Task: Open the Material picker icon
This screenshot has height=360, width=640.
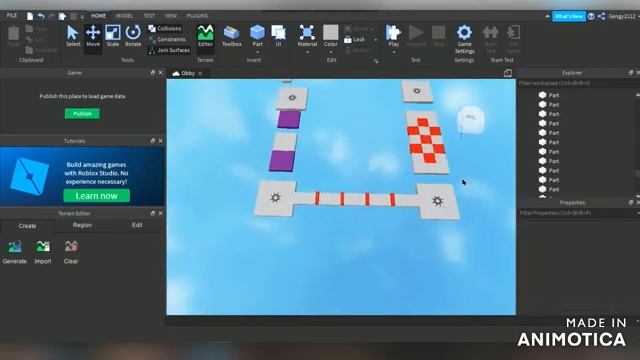Action: pyautogui.click(x=307, y=33)
